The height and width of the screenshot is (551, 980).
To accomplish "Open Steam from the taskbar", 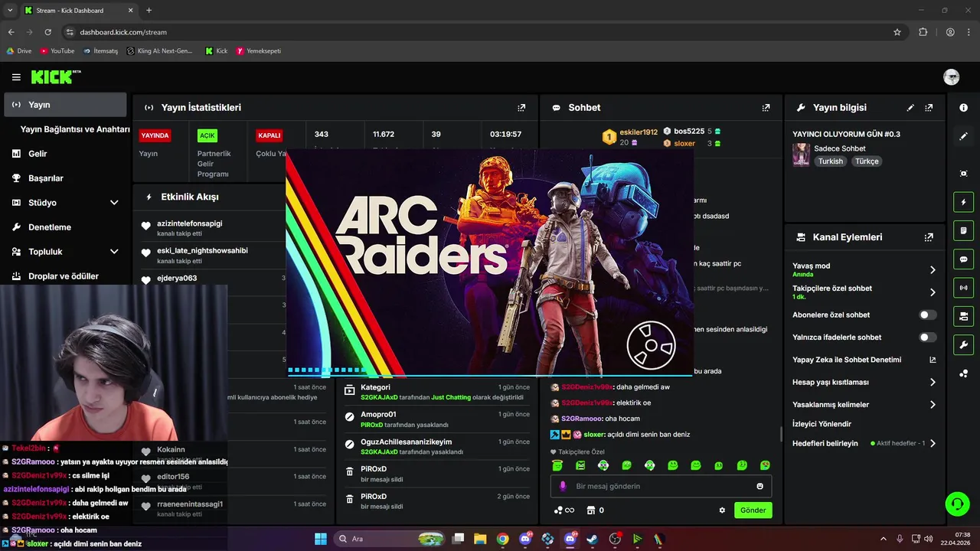I will pos(592,539).
